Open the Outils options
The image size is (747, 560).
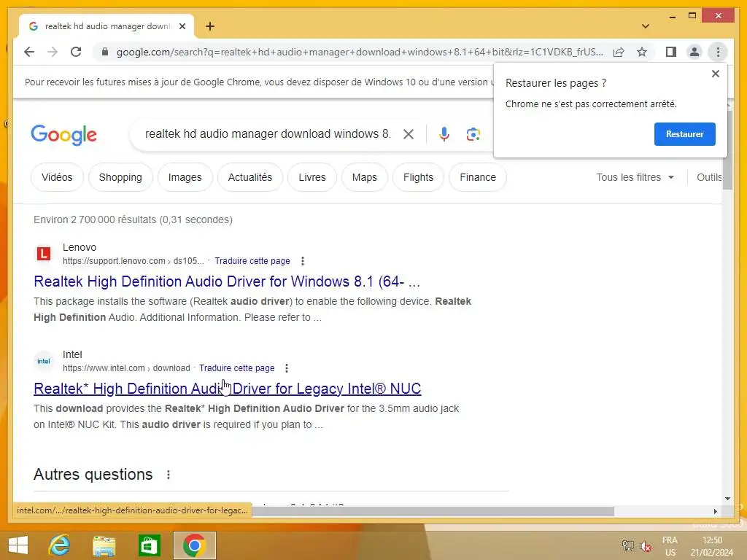click(x=709, y=177)
